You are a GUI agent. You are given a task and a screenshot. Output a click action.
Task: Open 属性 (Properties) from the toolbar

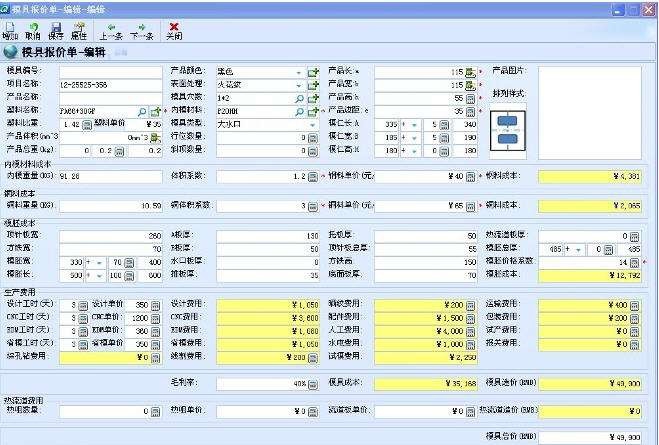(x=79, y=29)
